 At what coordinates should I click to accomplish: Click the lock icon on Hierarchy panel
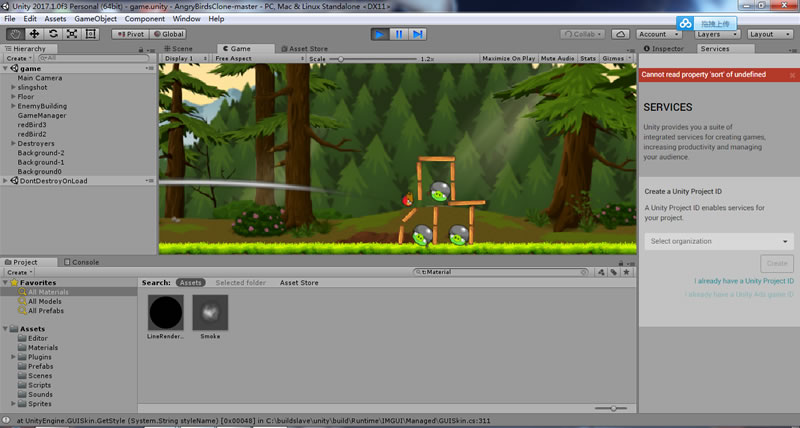(141, 49)
